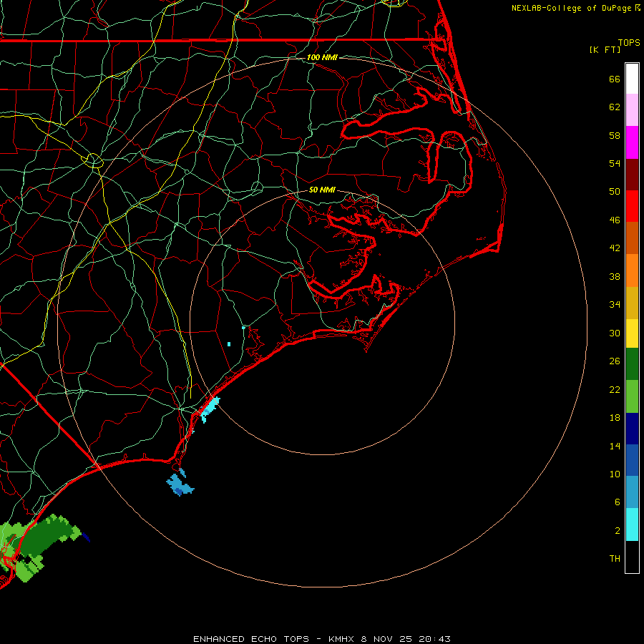
Task: Click the black TH threshold legend swatch
Action: click(632, 557)
